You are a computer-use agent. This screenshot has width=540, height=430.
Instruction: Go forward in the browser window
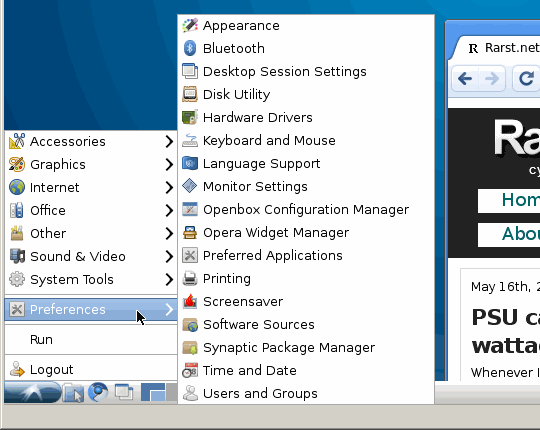[x=492, y=79]
